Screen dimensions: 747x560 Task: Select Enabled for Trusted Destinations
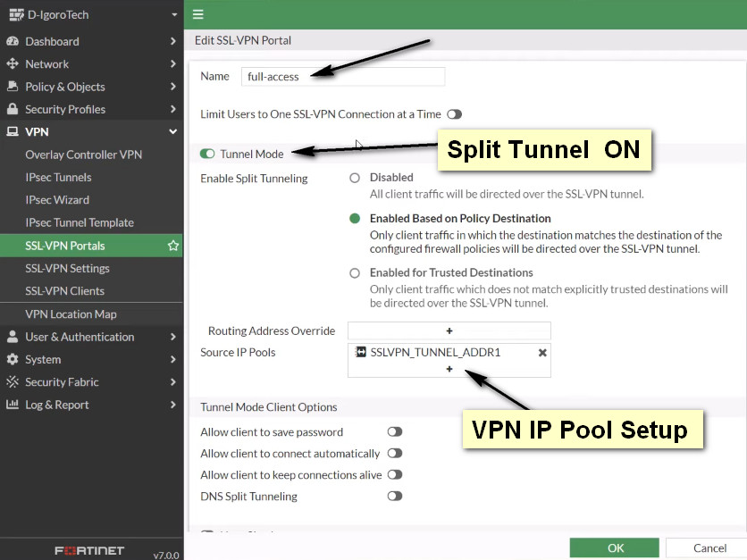pos(355,273)
